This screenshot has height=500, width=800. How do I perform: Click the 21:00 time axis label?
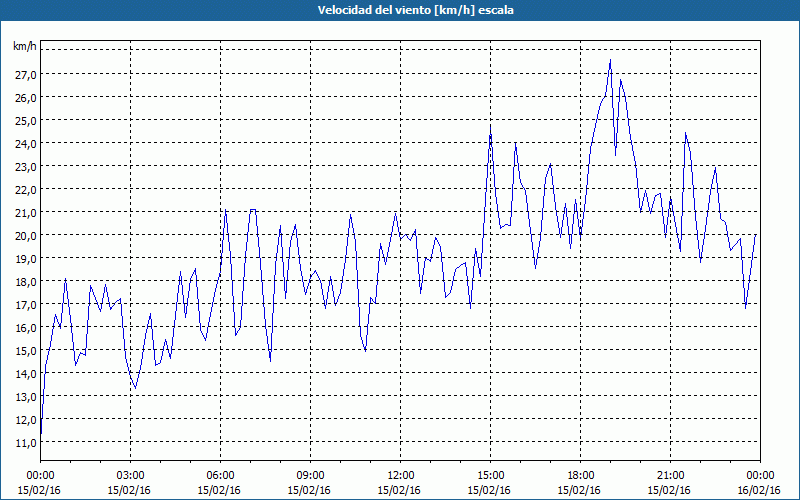tap(670, 476)
